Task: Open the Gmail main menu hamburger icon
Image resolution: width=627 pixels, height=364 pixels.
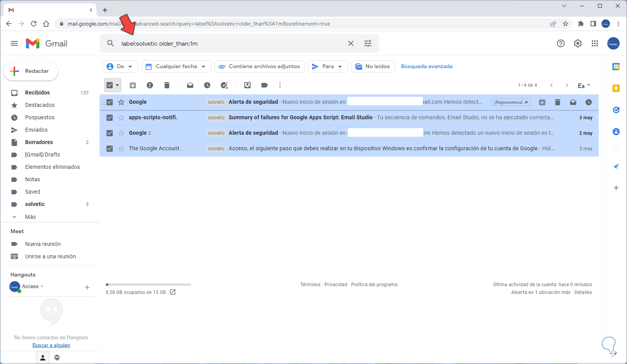Action: click(14, 43)
